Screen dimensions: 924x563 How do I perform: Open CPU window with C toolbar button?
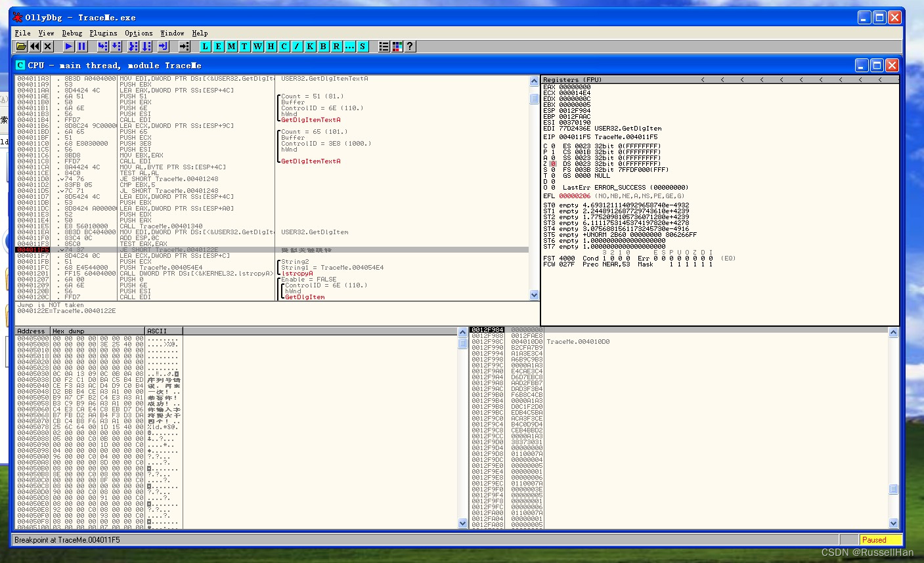click(284, 47)
